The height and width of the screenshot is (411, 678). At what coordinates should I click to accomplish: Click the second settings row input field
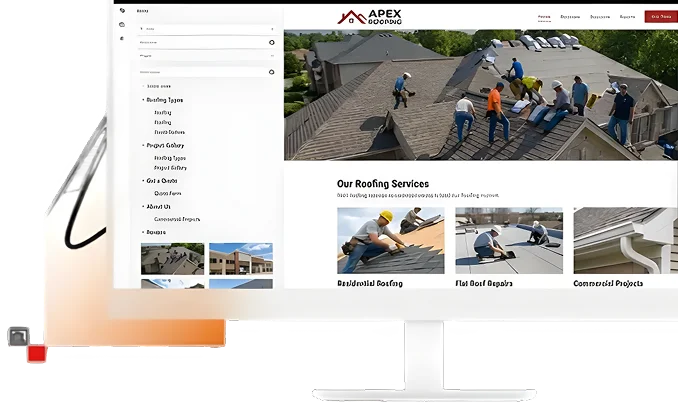[x=207, y=42]
